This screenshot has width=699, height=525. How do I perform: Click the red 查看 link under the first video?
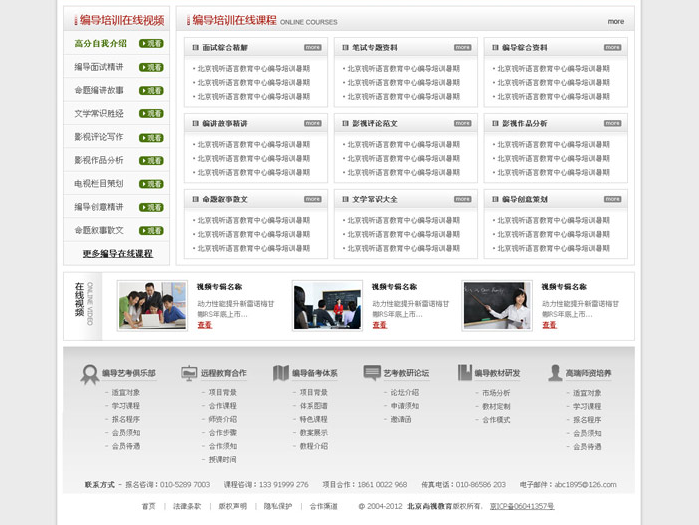(x=204, y=325)
